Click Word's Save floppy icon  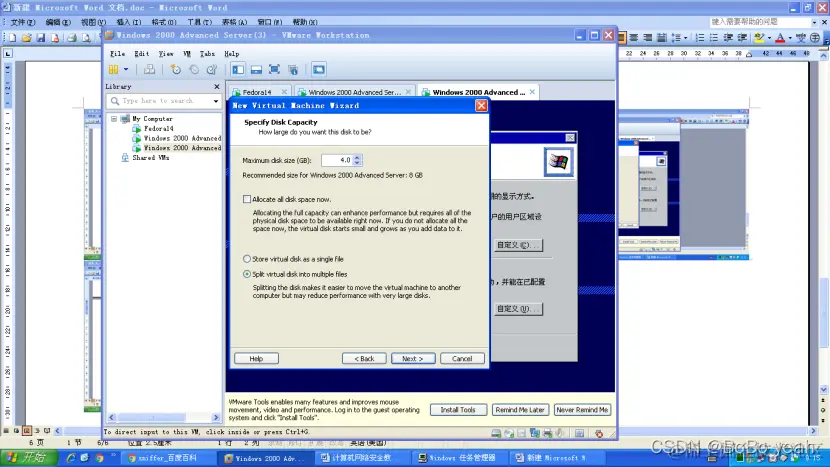click(x=41, y=38)
